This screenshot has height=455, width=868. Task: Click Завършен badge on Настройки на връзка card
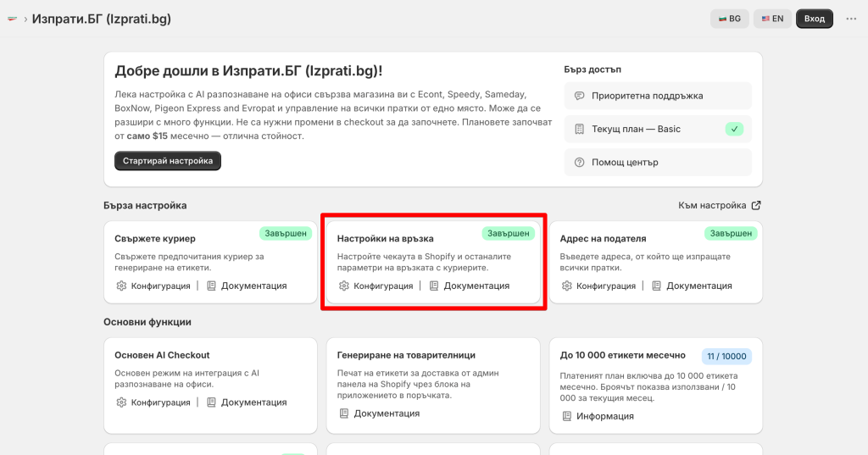coord(509,234)
